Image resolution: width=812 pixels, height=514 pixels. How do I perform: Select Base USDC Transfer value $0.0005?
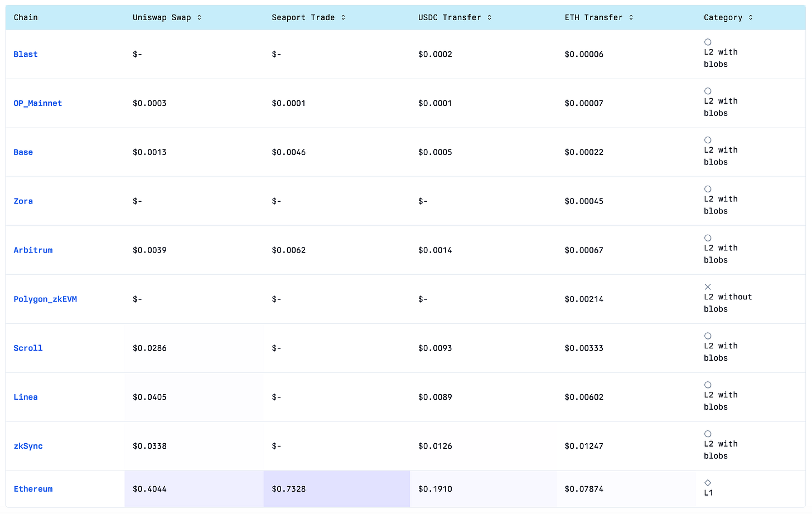click(435, 152)
